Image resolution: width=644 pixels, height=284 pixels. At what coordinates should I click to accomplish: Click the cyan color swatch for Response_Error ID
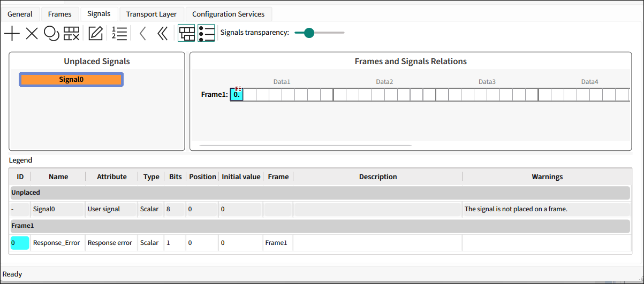pos(20,243)
